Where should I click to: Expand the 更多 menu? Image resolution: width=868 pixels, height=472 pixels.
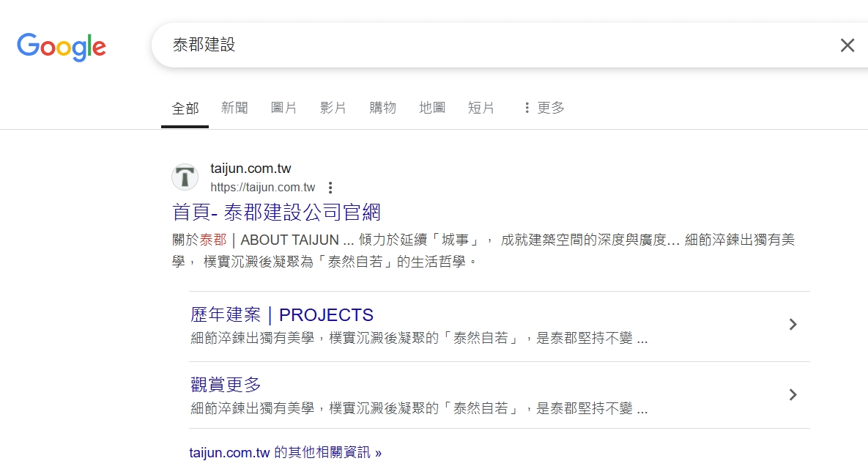click(x=544, y=108)
